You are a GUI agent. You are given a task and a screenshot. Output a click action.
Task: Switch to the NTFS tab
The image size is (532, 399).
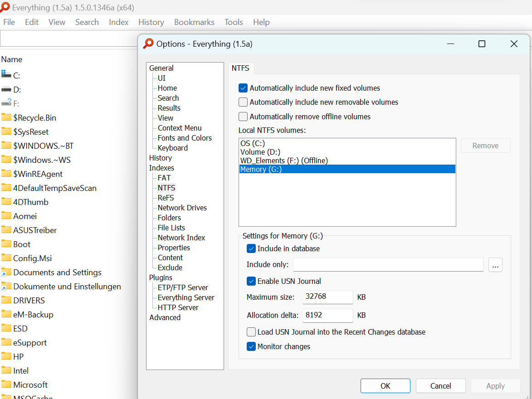241,68
